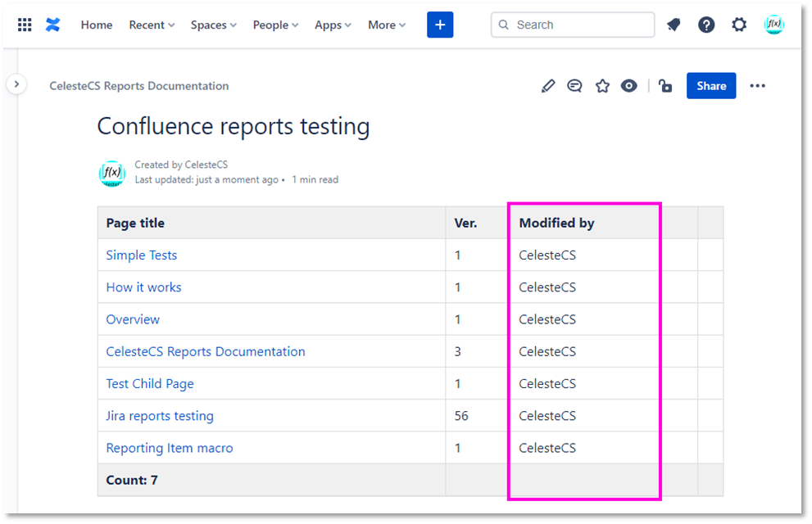The width and height of the screenshot is (812, 524).
Task: Open the How it works page link
Action: coord(143,287)
